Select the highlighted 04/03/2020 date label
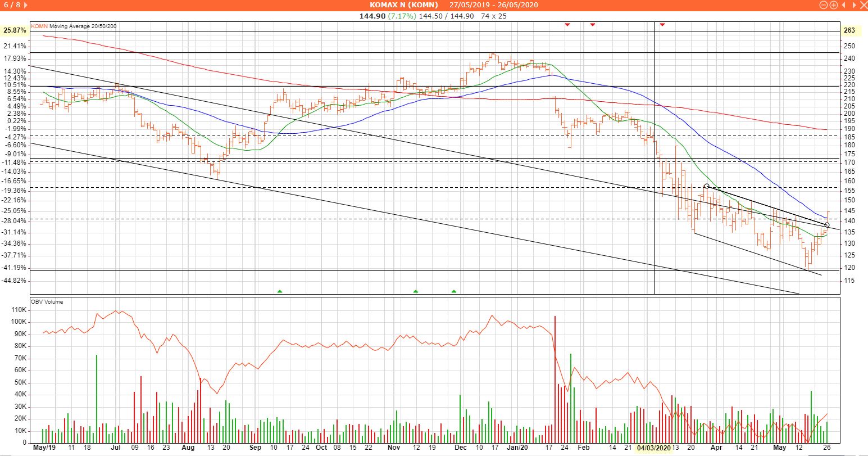The image size is (868, 456). (x=654, y=448)
